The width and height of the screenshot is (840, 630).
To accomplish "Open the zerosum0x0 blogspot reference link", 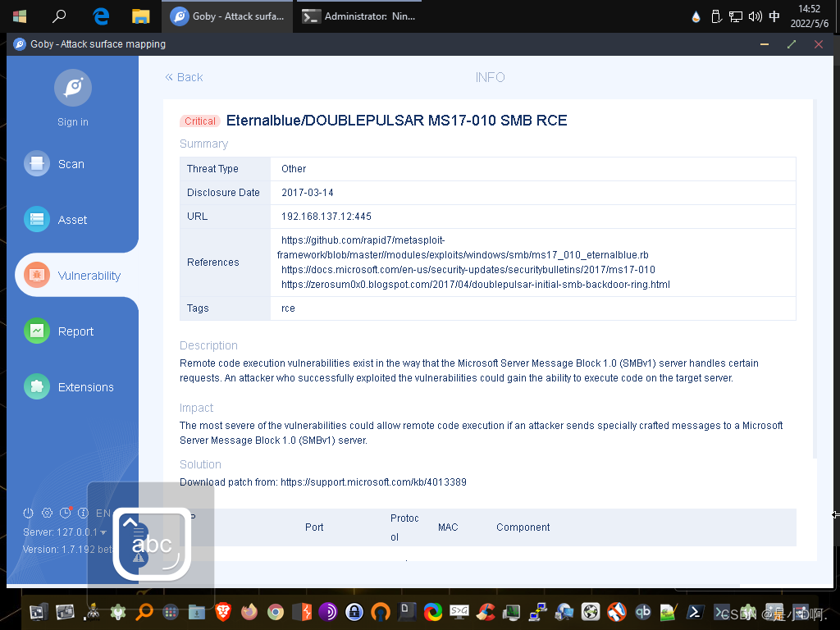I will coord(476,285).
